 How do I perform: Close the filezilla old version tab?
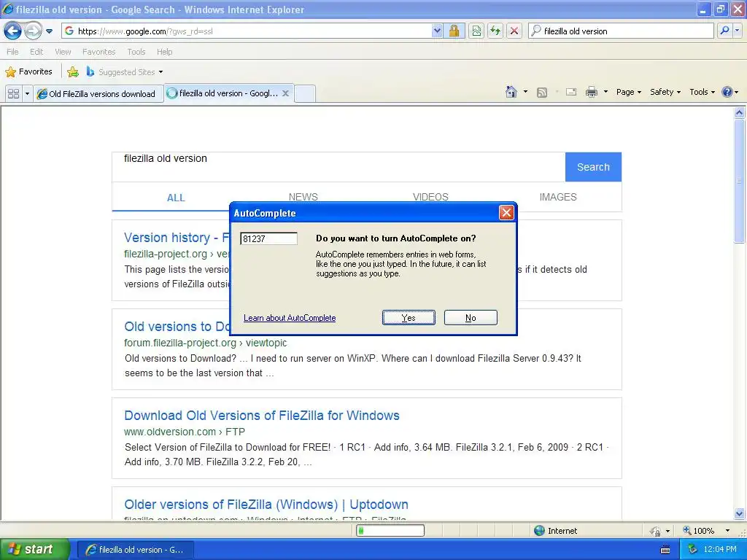coord(285,93)
